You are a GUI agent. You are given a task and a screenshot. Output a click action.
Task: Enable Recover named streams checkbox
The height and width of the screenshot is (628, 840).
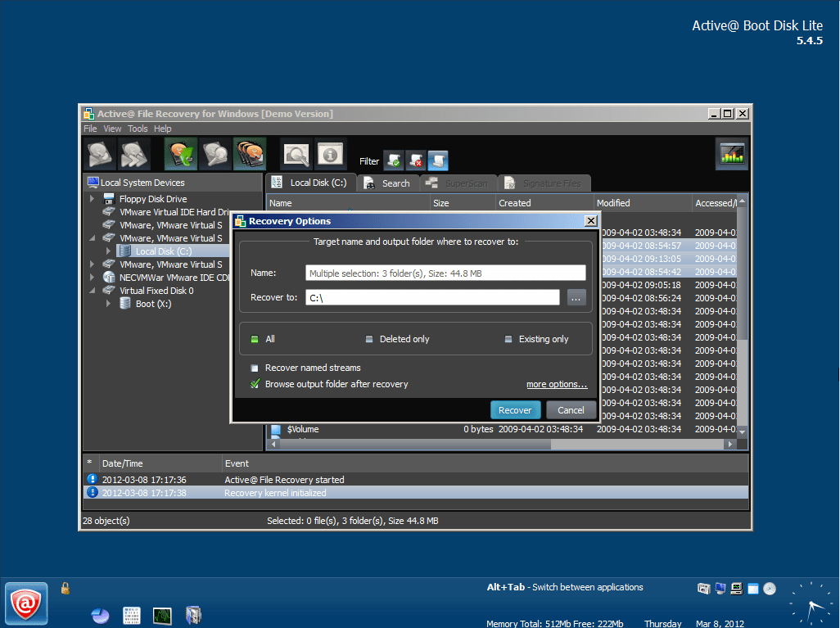click(x=255, y=368)
